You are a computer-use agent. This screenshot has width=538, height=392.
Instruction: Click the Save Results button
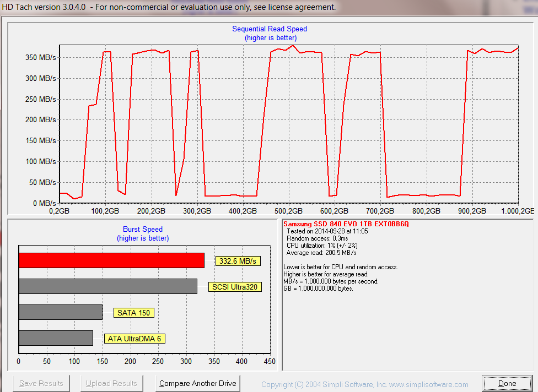point(41,383)
